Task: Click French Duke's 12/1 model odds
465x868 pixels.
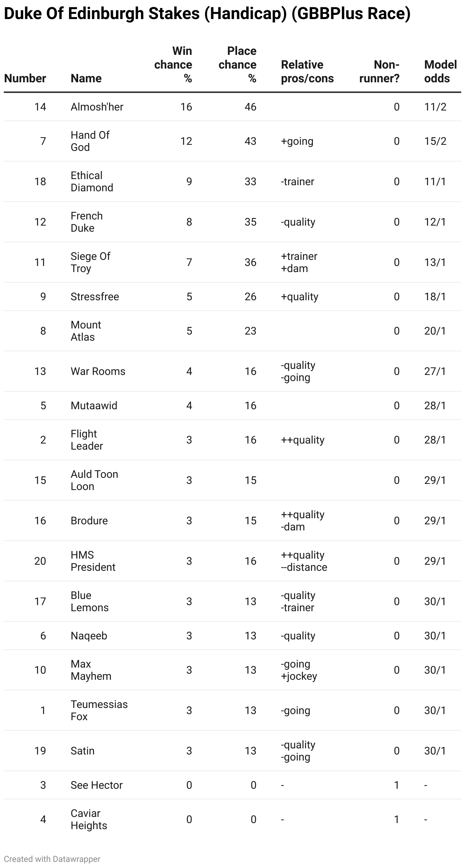Action: coord(435,222)
